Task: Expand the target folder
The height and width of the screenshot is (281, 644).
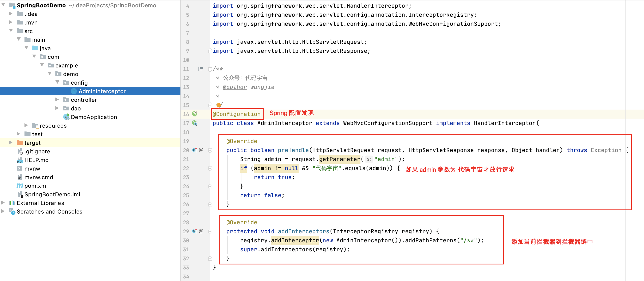Action: click(11, 142)
